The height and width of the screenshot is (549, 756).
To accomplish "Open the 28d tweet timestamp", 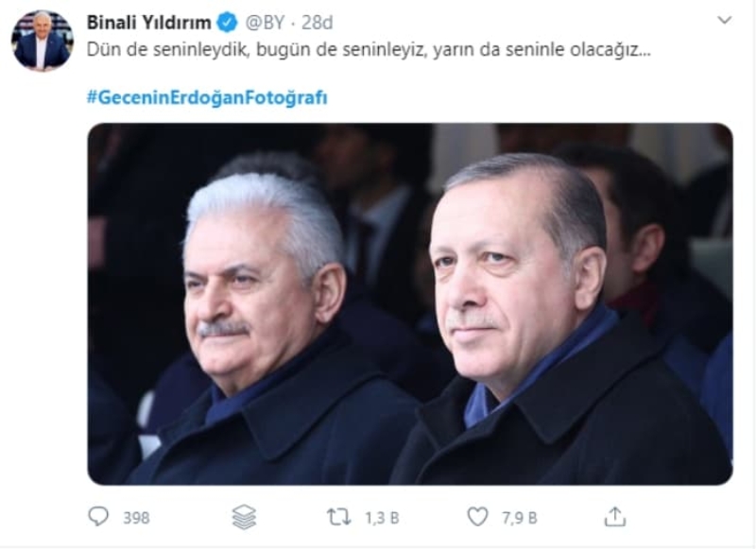I will 317,23.
